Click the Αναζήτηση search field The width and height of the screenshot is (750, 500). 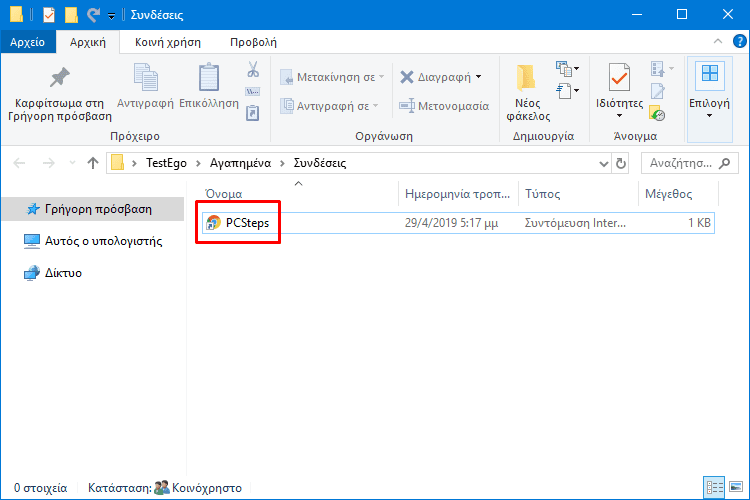[x=690, y=164]
